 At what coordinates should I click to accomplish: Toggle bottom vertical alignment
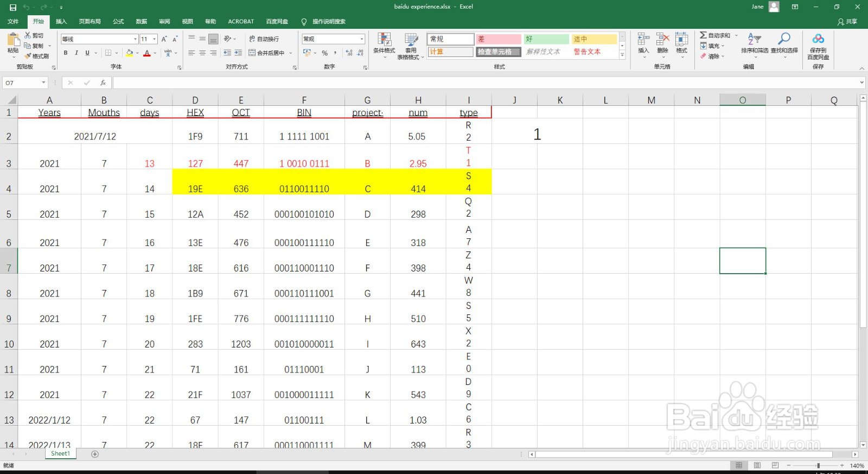213,39
